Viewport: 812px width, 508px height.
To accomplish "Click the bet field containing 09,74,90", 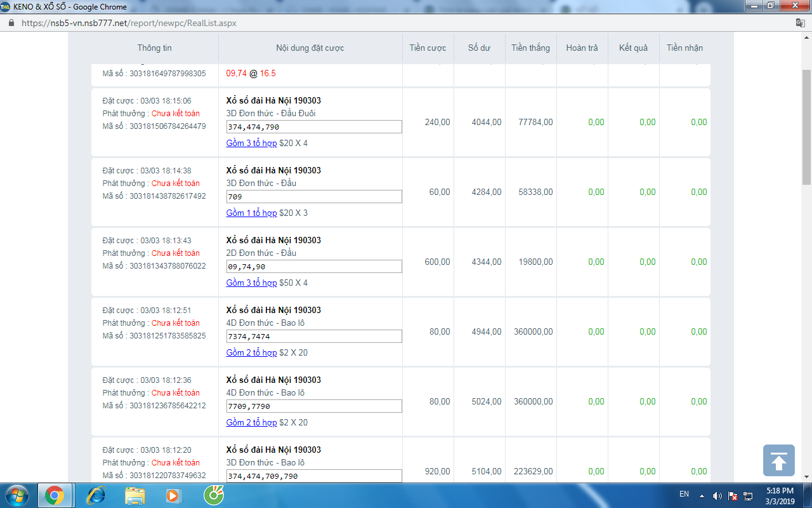I will 314,267.
